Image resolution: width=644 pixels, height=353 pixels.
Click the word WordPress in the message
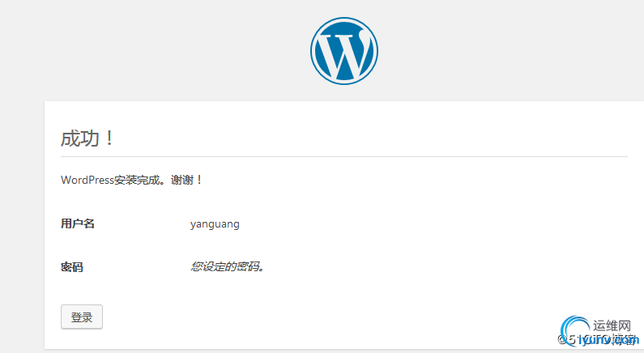(x=87, y=180)
